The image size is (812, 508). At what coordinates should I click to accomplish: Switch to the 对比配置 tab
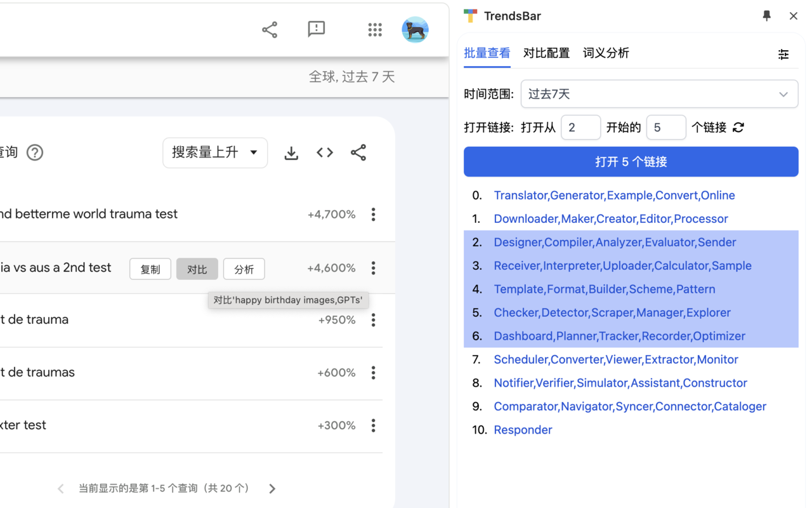[x=546, y=53]
